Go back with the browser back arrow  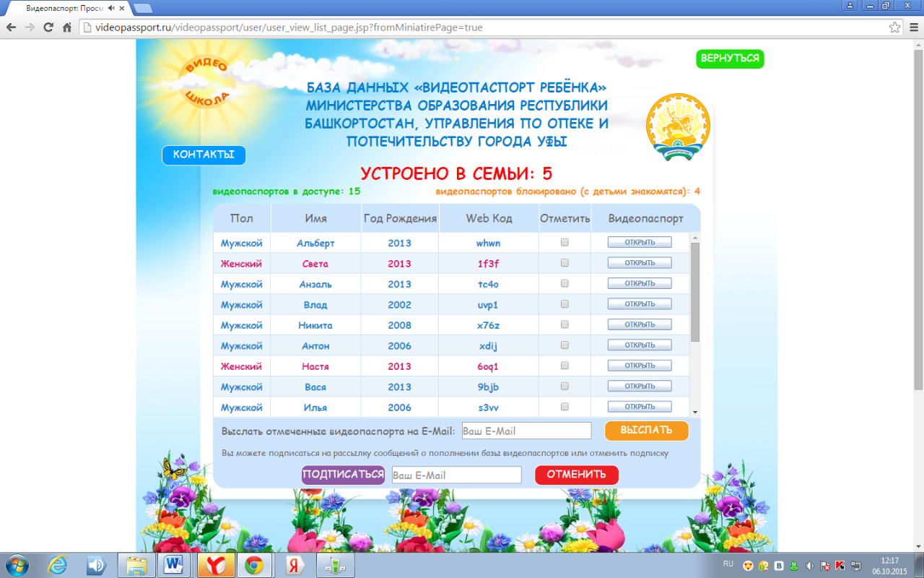[x=11, y=27]
